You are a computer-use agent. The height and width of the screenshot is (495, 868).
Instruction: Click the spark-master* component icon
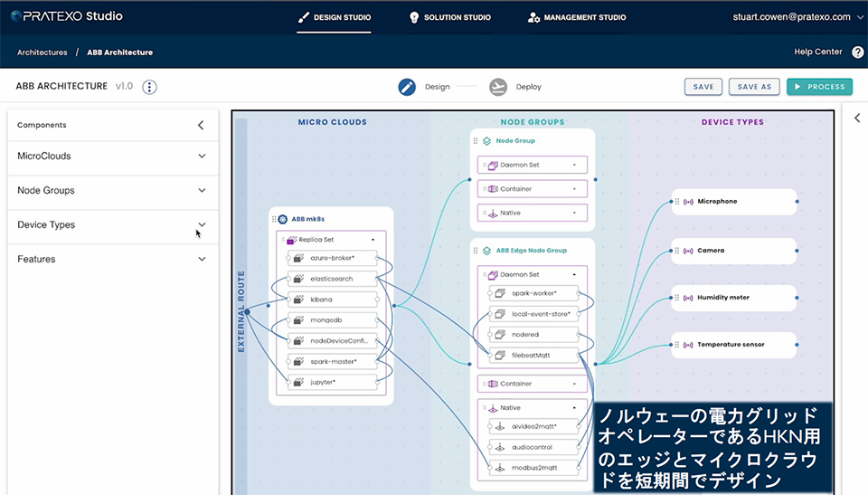(x=299, y=361)
